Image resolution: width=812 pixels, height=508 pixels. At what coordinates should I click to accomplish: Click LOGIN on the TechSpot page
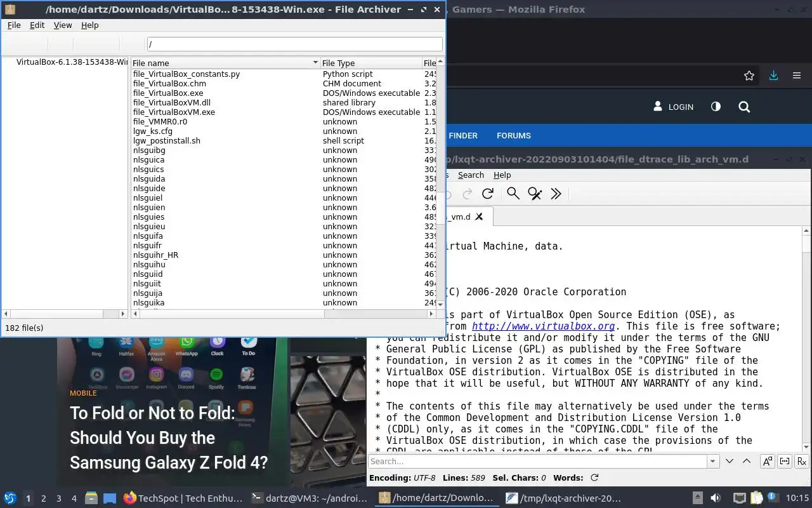[x=674, y=107]
